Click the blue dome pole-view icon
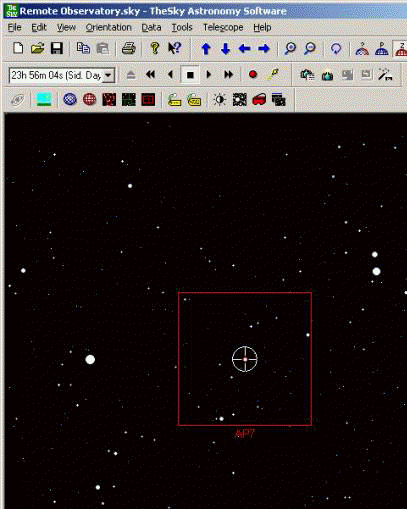This screenshot has height=509, width=407. tap(381, 49)
